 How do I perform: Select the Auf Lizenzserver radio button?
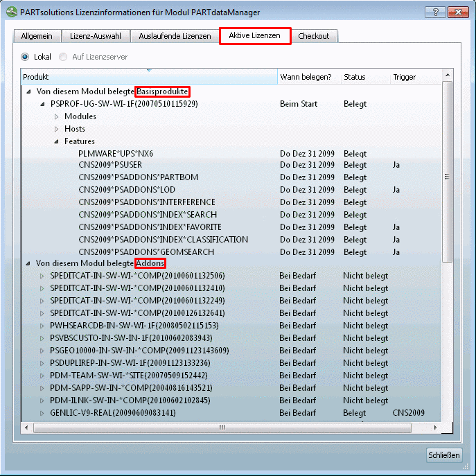tap(63, 57)
